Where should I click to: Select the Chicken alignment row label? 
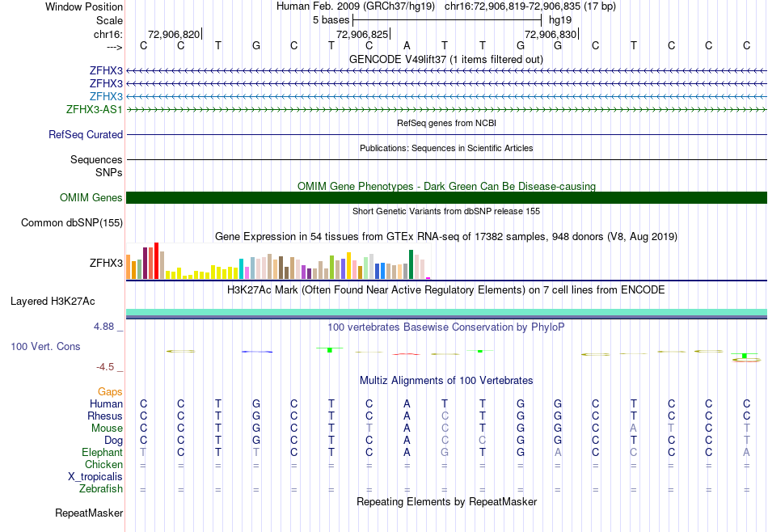click(103, 464)
